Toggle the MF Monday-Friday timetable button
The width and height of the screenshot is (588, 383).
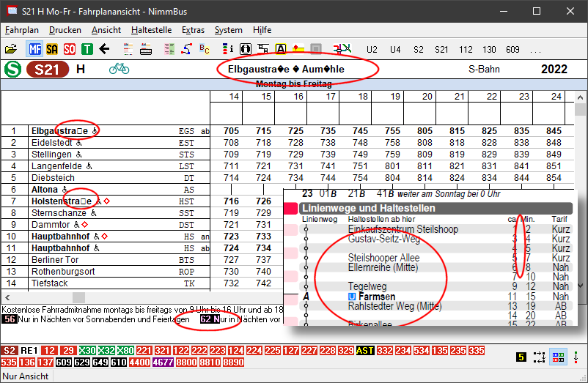click(34, 49)
